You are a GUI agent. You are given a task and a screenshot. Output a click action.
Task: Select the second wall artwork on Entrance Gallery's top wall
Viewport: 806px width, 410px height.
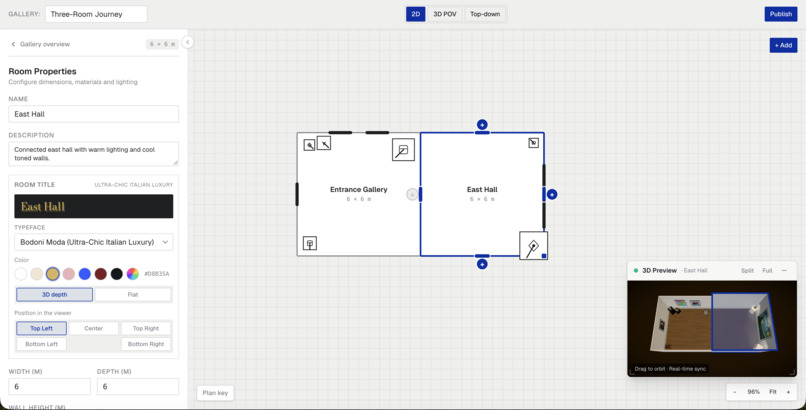(377, 133)
